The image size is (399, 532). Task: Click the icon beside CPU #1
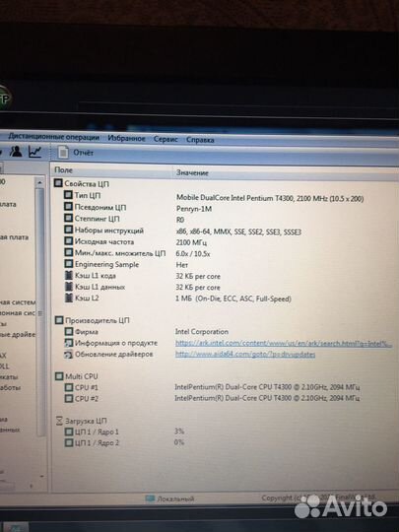point(69,387)
